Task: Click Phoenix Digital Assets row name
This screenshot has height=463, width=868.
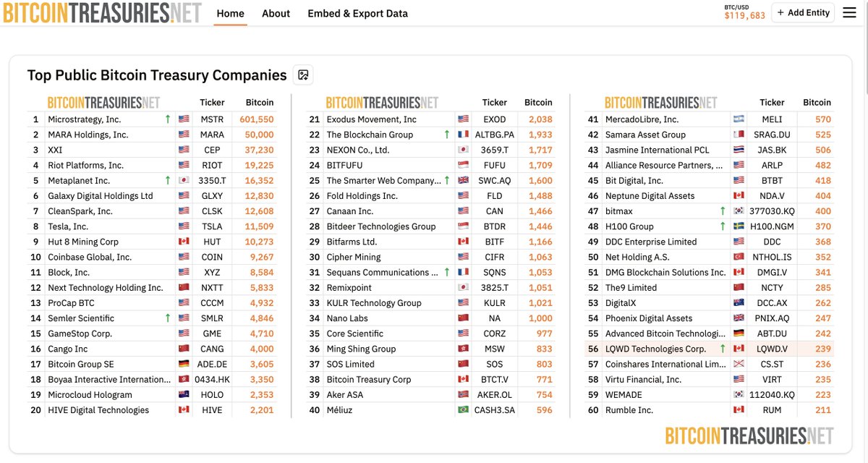Action: point(649,318)
